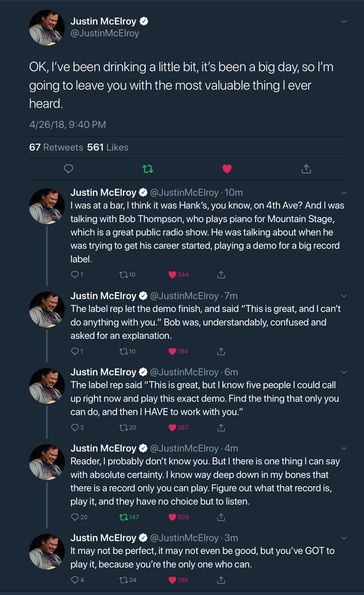Open Justin McEllroy's main profile picture
364x595 pixels.
click(x=47, y=28)
